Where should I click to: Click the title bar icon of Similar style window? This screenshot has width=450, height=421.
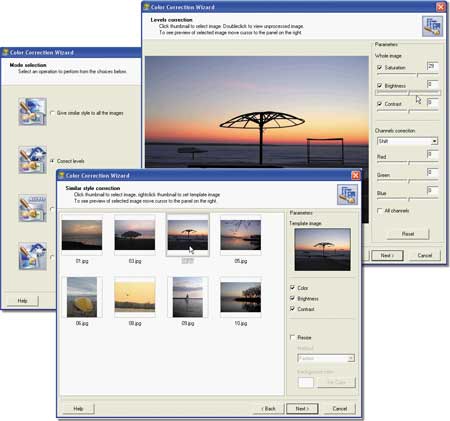[x=61, y=175]
